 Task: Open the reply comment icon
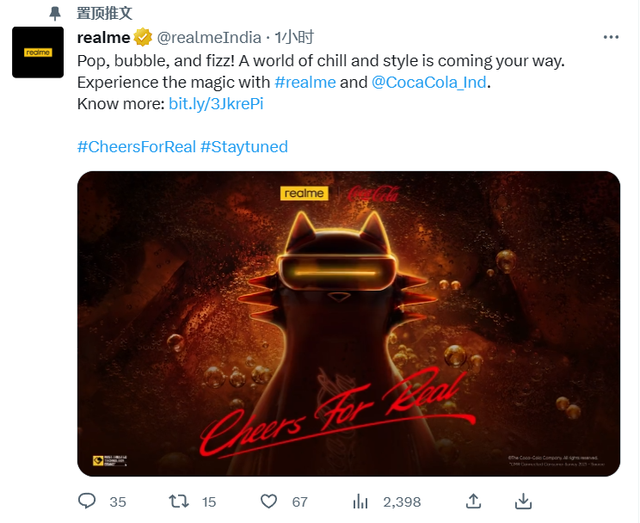pos(87,501)
